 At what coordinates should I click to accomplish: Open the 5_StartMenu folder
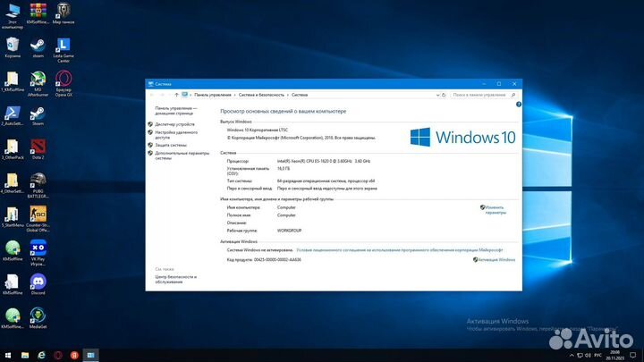coord(13,216)
